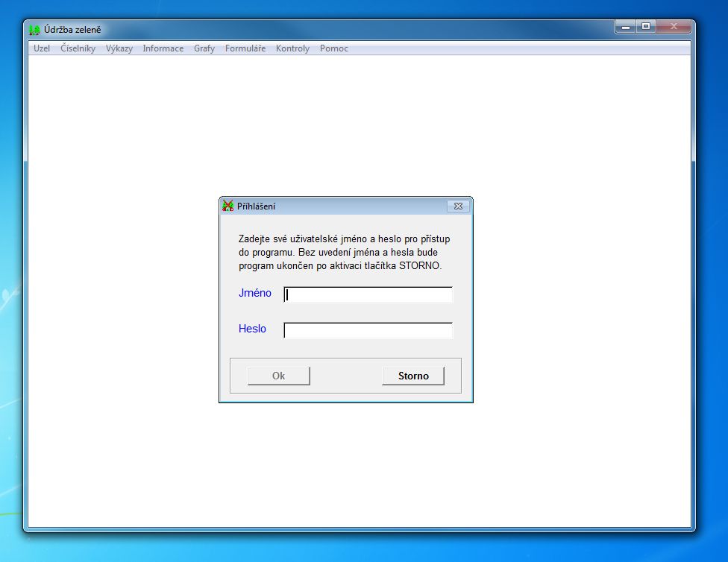This screenshot has height=562, width=728.
Task: Click the Údržba zeleně tree application icon
Action: [x=34, y=30]
